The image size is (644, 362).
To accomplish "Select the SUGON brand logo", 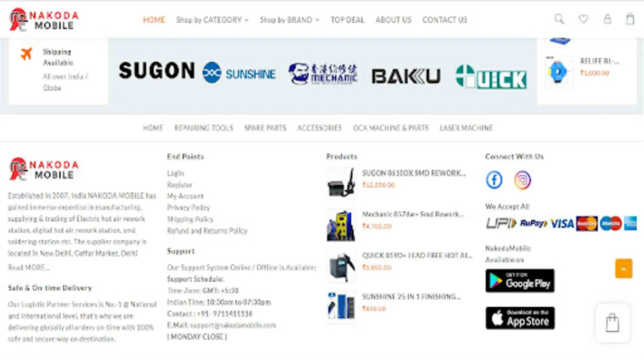I will click(157, 70).
